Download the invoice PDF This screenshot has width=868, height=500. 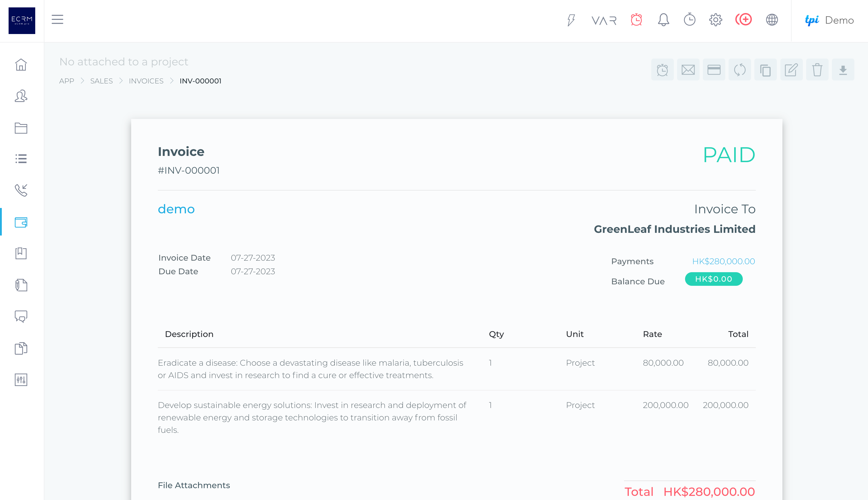843,70
